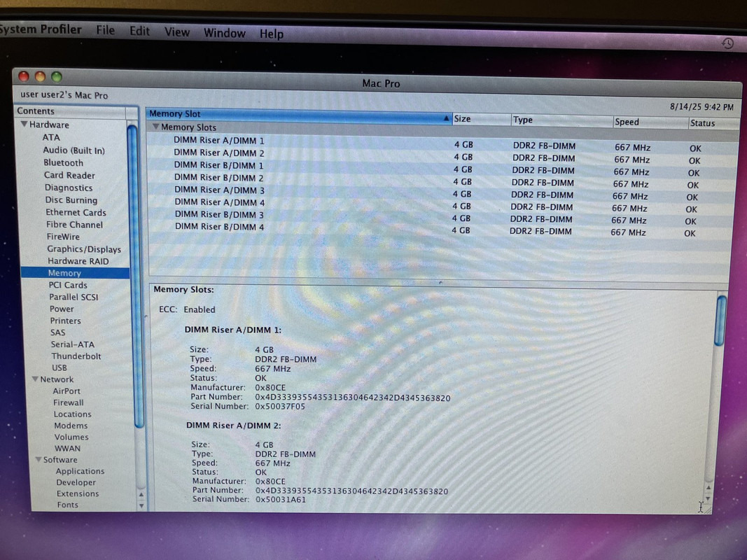
Task: Select Audio (Built In) in the sidebar
Action: [x=74, y=150]
